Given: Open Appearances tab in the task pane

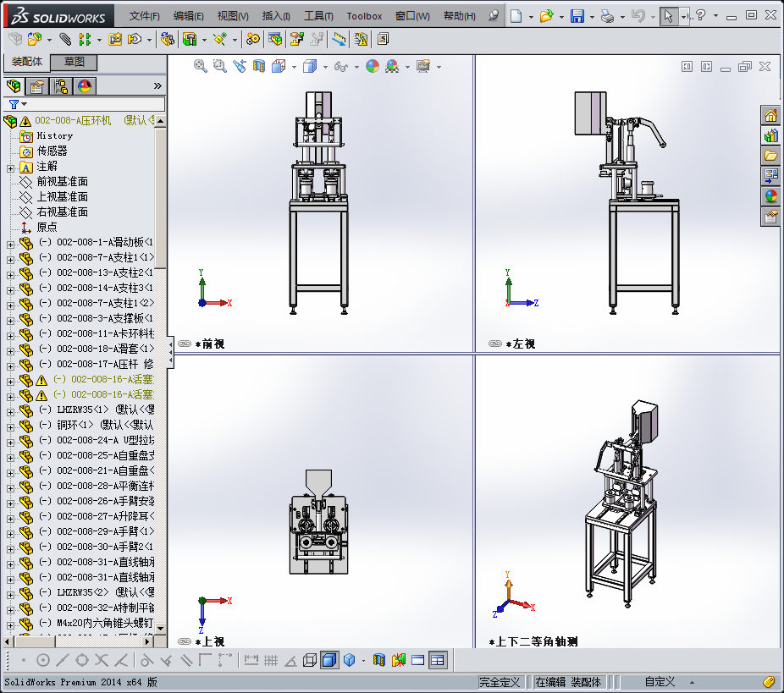Looking at the screenshot, I should [x=771, y=195].
